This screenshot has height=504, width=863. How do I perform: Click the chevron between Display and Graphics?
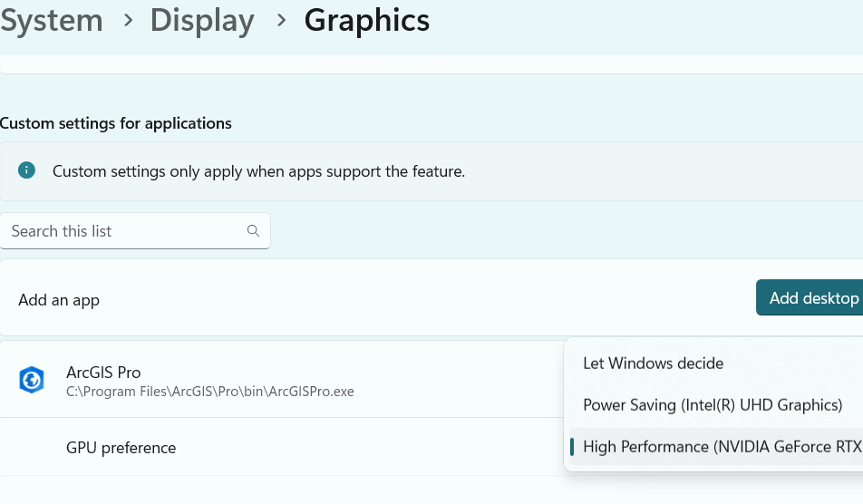pos(279,20)
